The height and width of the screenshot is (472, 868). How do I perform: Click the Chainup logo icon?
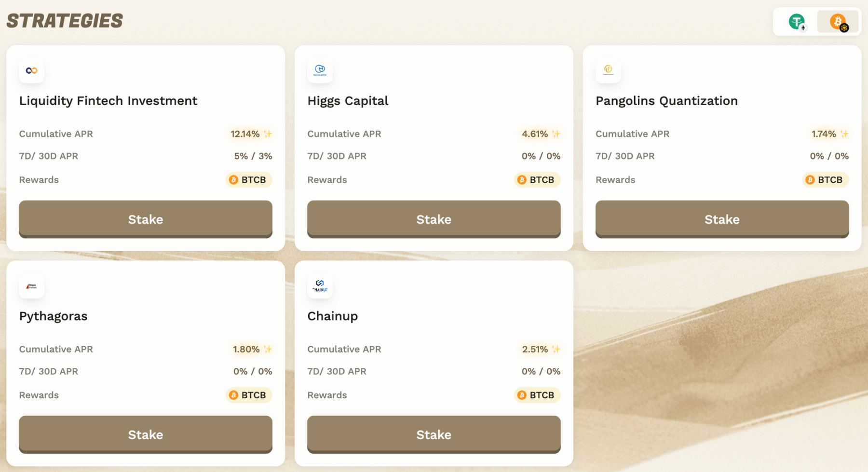(320, 286)
